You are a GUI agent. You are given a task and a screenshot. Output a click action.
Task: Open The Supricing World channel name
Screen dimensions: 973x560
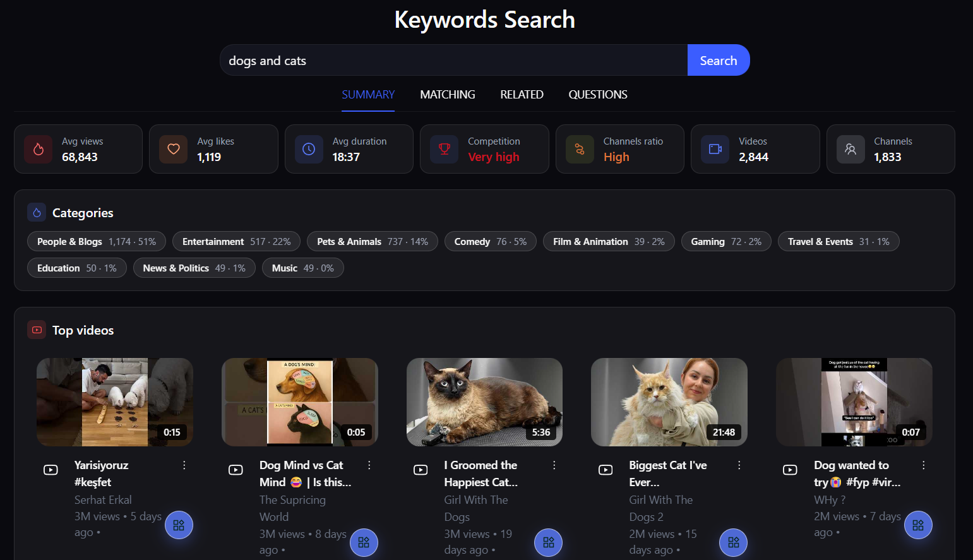[x=292, y=508]
